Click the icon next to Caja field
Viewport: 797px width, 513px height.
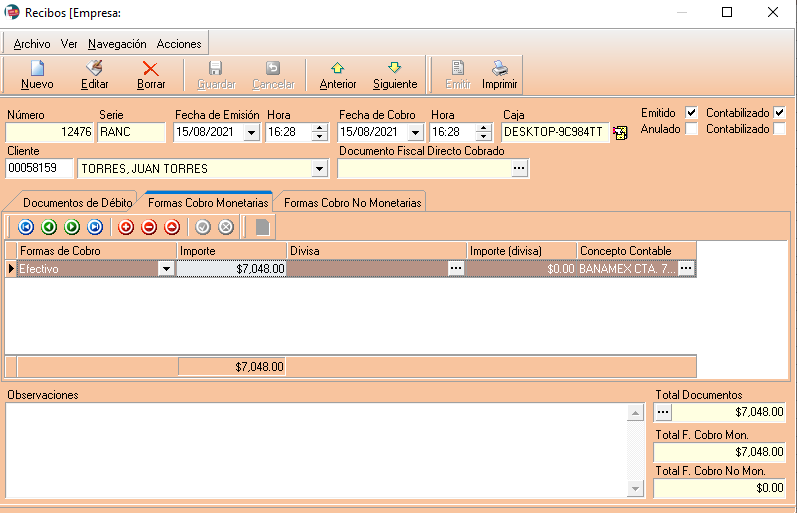[621, 133]
